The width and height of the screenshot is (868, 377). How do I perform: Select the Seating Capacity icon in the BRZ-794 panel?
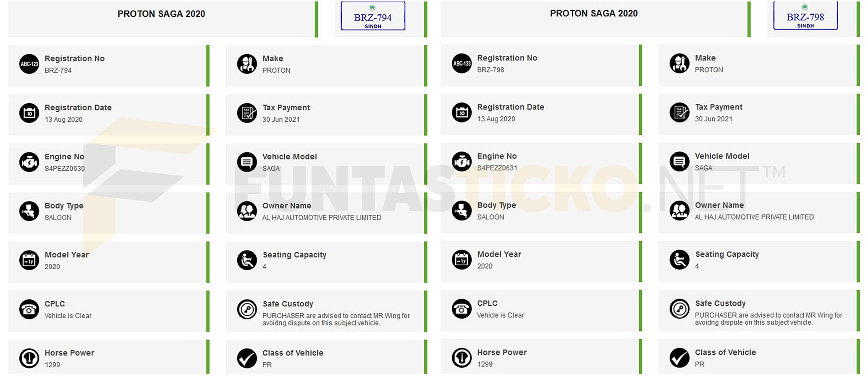247,260
